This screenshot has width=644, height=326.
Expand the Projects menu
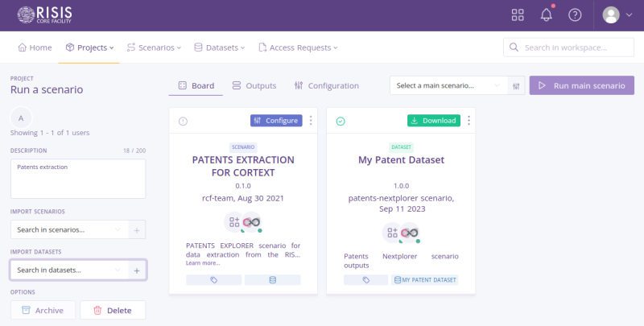(x=90, y=47)
